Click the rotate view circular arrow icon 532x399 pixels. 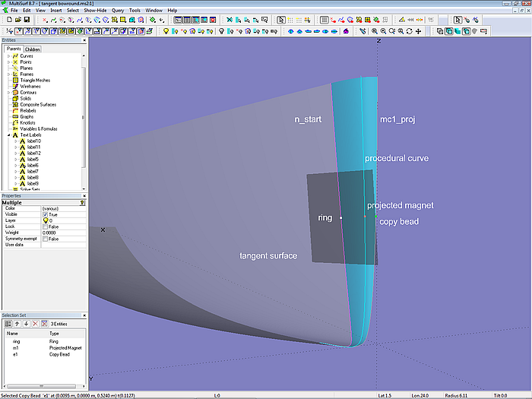click(410, 31)
